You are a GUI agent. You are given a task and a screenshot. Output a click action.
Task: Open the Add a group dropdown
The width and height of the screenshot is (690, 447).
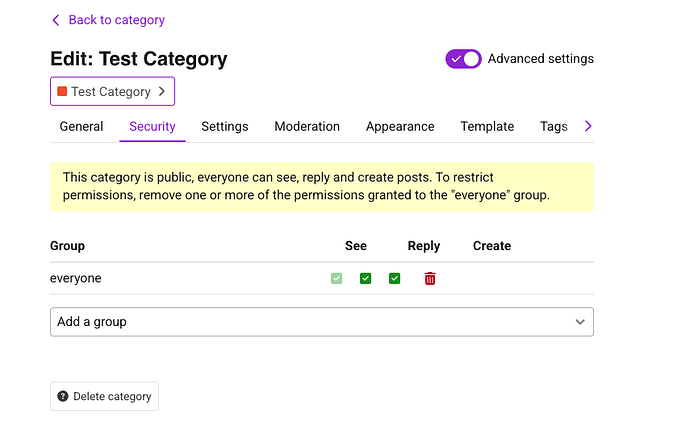coord(322,322)
